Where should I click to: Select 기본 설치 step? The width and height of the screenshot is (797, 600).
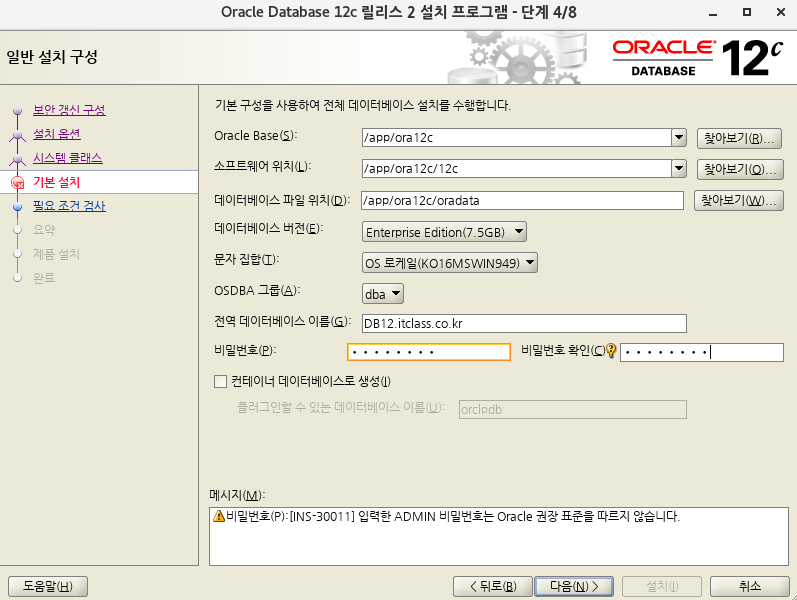click(x=56, y=182)
